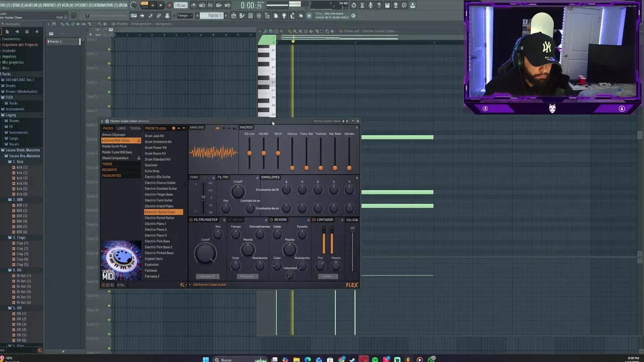Click the typing keyboard to piano icon

click(x=133, y=16)
